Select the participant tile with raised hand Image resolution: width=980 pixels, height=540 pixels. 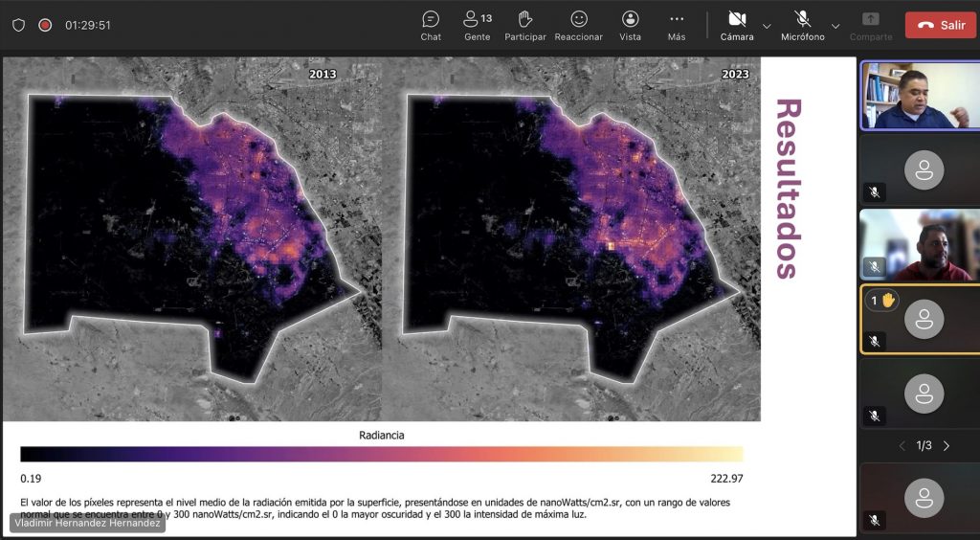pyautogui.click(x=920, y=320)
